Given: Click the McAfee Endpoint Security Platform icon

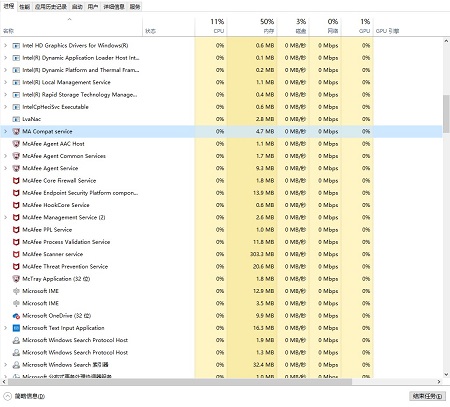Looking at the screenshot, I should 16,193.
